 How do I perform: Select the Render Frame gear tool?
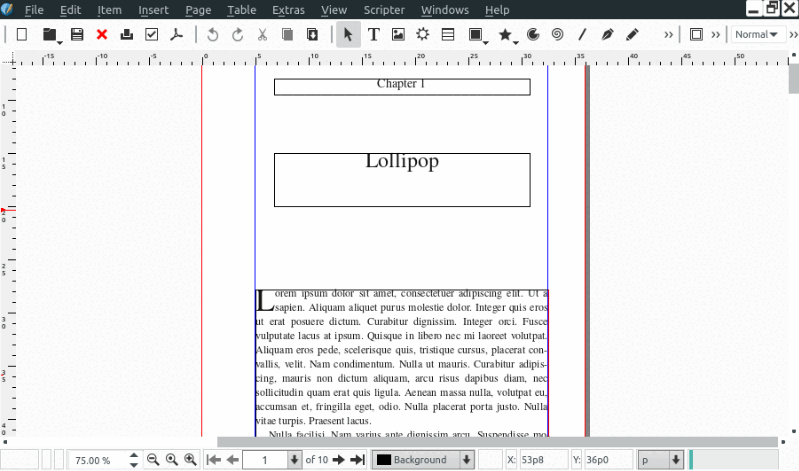[423, 35]
